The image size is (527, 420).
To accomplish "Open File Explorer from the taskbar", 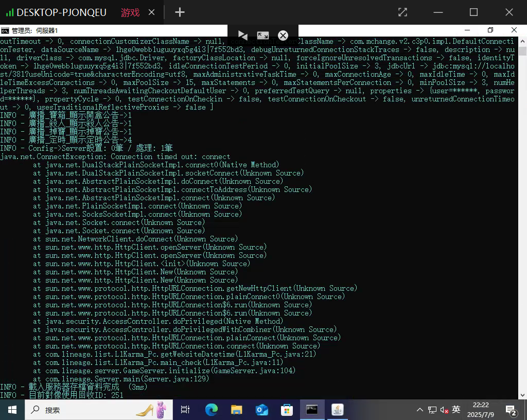I will (x=237, y=410).
